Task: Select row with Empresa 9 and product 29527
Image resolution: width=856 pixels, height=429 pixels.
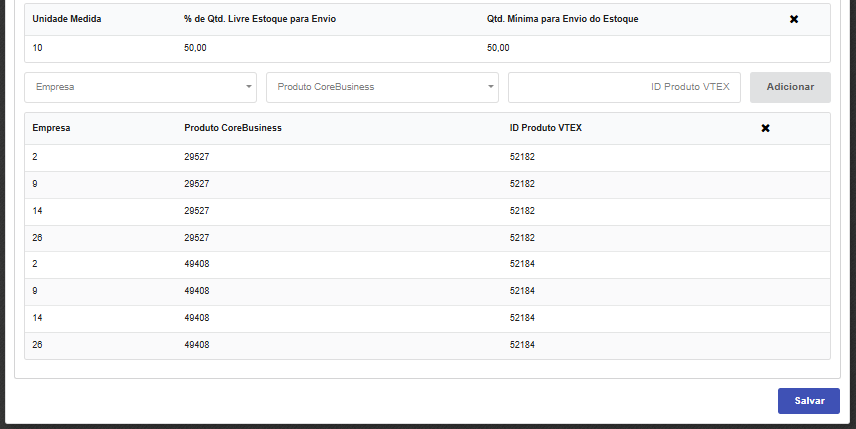Action: tap(427, 184)
